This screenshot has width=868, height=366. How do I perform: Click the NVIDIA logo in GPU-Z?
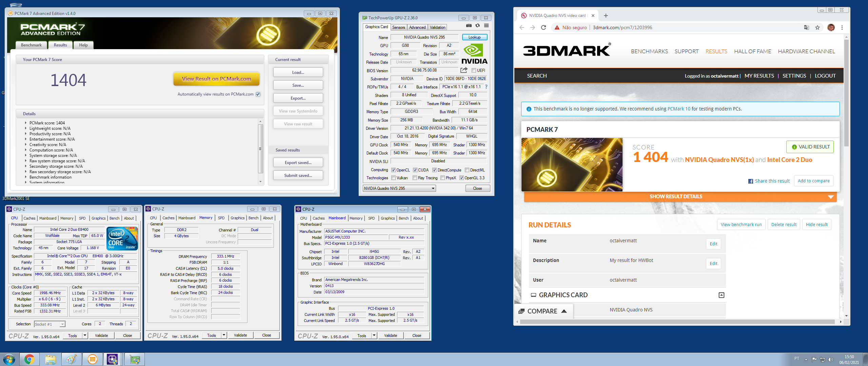(x=474, y=54)
